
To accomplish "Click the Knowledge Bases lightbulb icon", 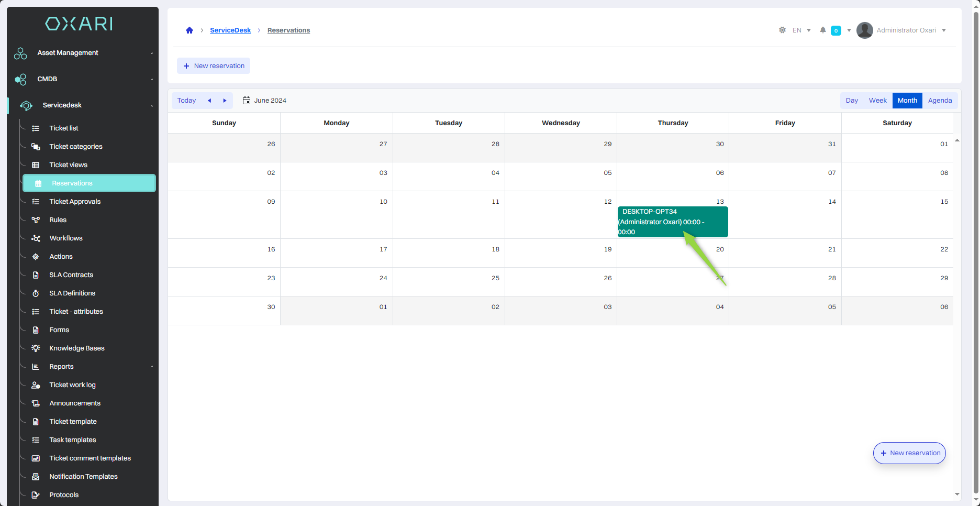I will pos(36,348).
